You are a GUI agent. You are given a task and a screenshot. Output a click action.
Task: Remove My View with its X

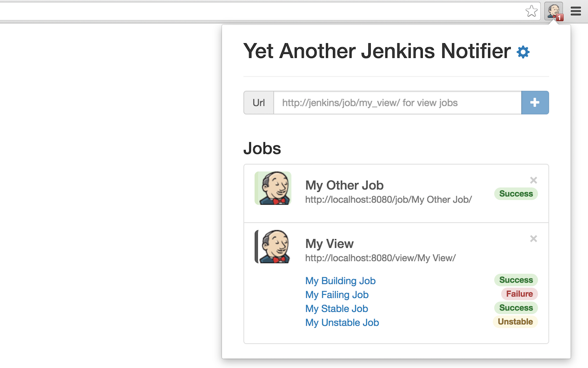coord(533,239)
